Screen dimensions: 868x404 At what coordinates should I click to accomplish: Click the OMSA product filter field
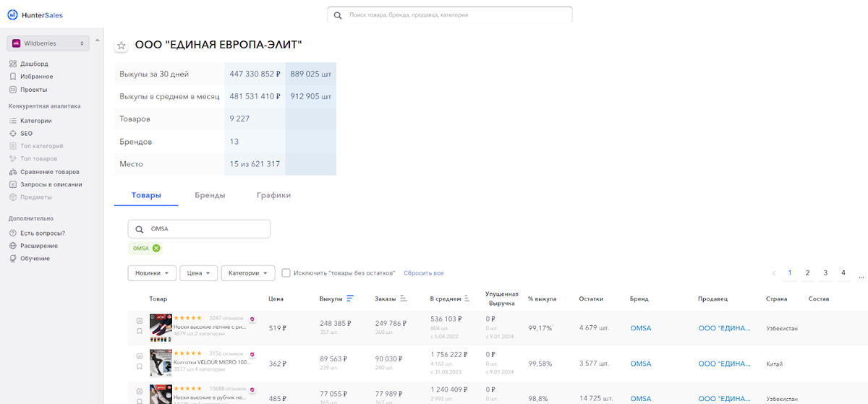pyautogui.click(x=199, y=229)
